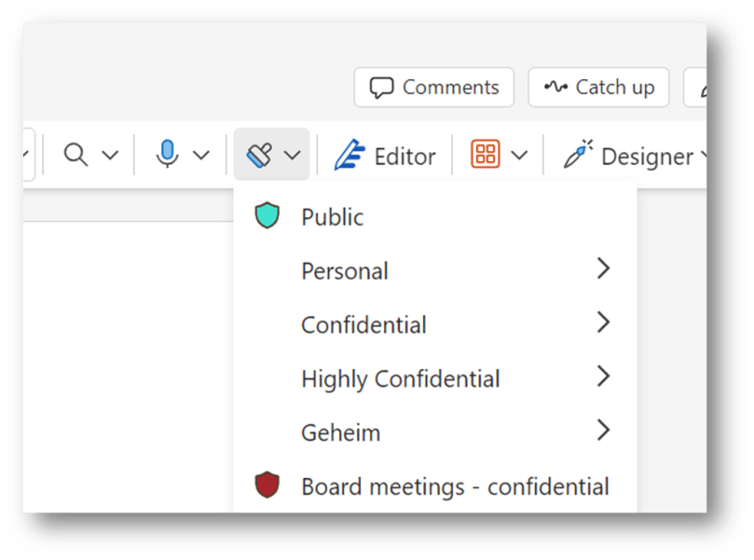Apply the Board meetings - confidential label

(454, 485)
